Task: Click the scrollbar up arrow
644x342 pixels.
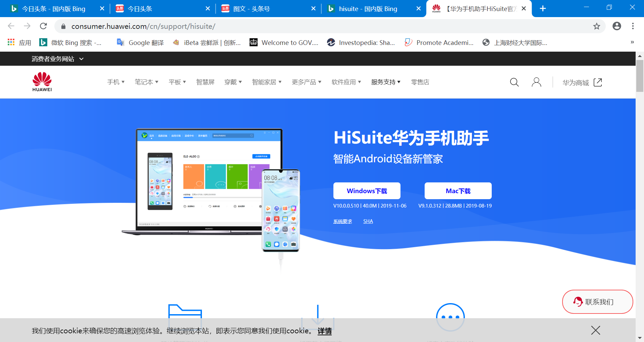Action: coord(640,56)
